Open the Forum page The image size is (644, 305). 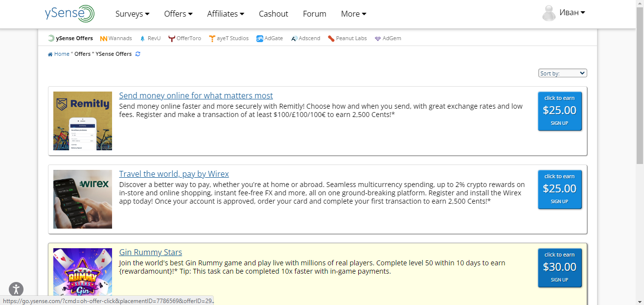coord(315,14)
